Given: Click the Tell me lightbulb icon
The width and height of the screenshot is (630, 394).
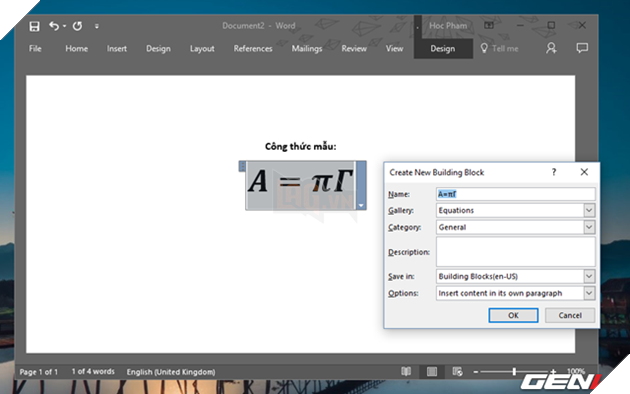Looking at the screenshot, I should click(484, 48).
